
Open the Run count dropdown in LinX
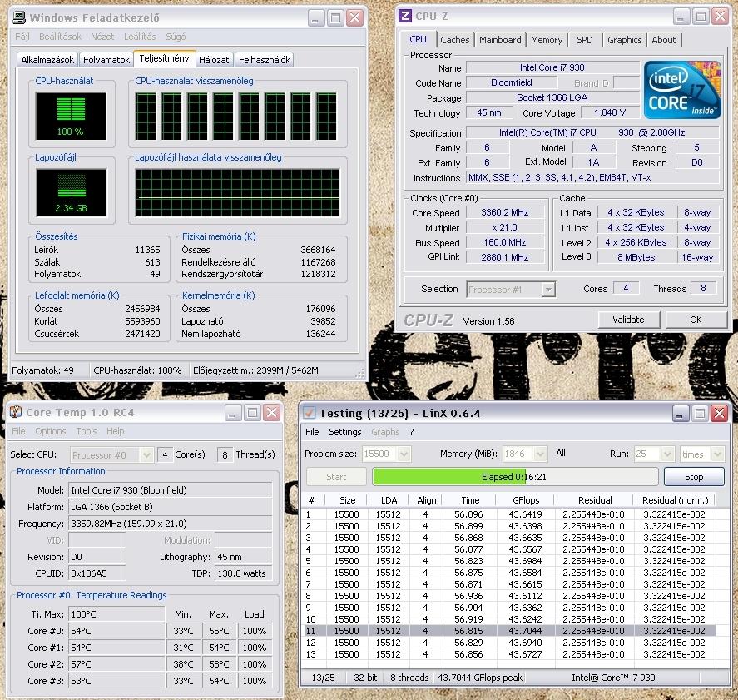(x=667, y=454)
